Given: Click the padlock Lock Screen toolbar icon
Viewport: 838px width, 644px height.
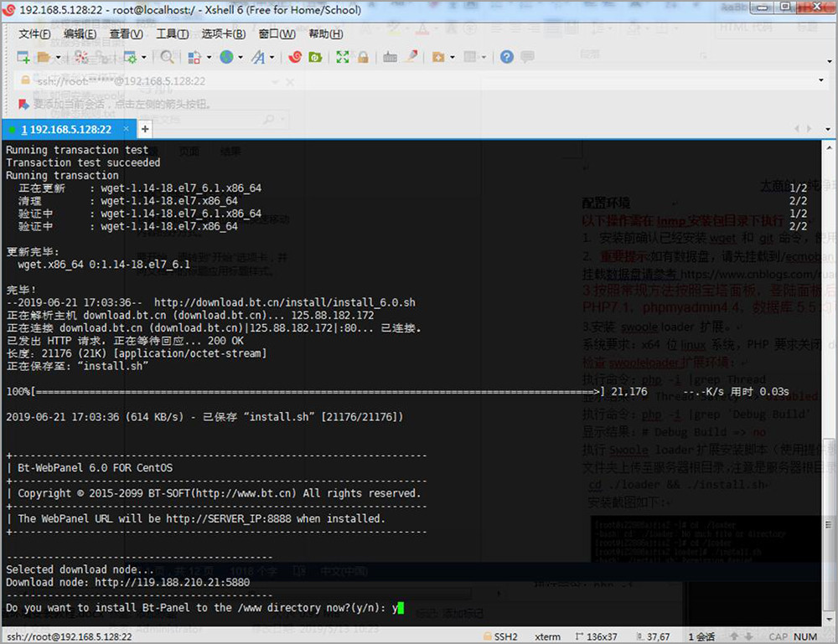Looking at the screenshot, I should 364,57.
